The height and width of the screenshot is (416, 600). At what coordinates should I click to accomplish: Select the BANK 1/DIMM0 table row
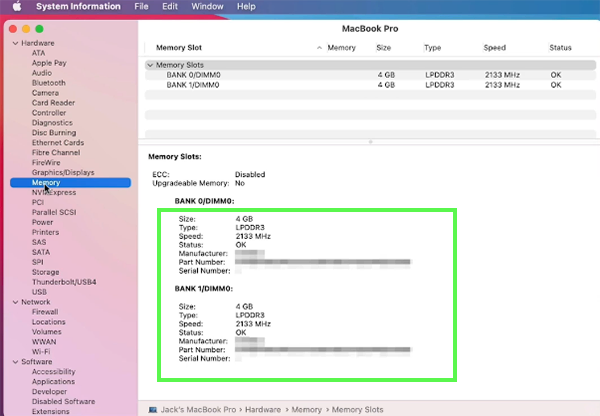(370, 85)
